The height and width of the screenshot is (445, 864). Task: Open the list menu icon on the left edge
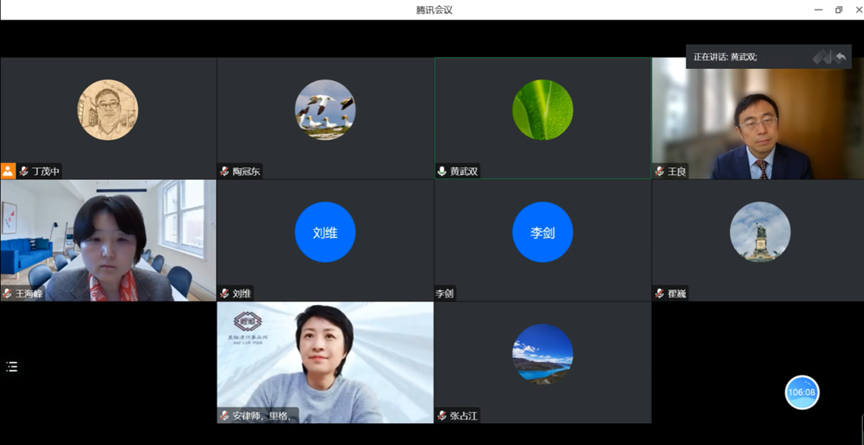[12, 367]
